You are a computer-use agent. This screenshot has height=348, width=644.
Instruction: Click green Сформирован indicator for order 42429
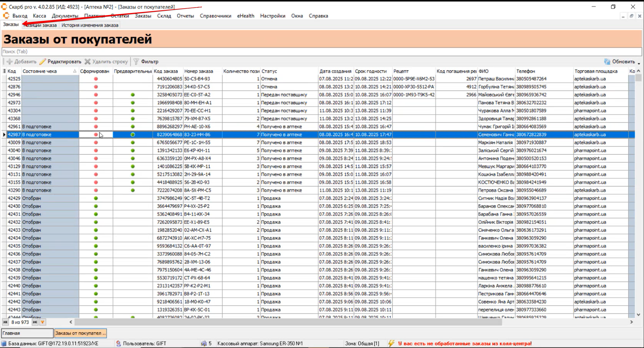96,198
